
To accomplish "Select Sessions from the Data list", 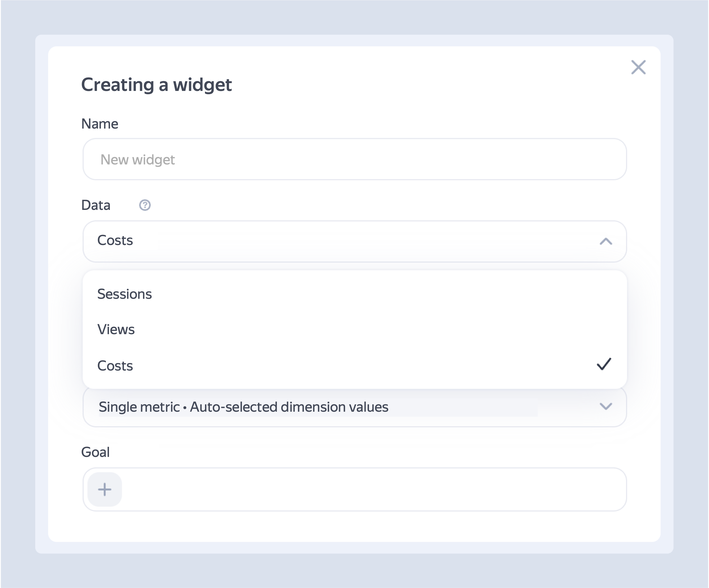I will point(354,294).
